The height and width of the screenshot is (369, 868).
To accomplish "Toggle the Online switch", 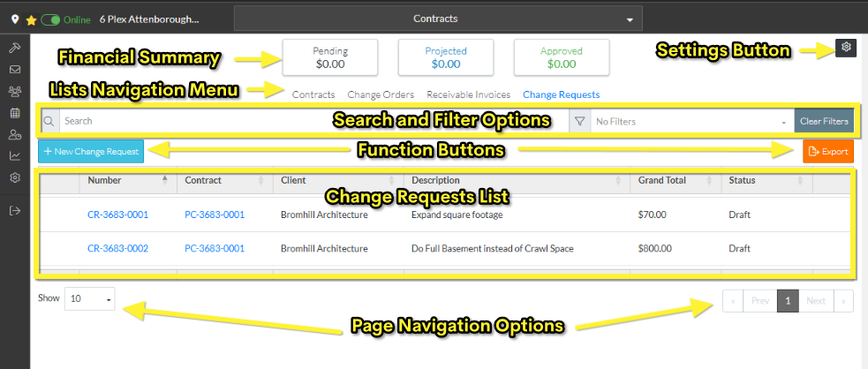I will pos(50,20).
